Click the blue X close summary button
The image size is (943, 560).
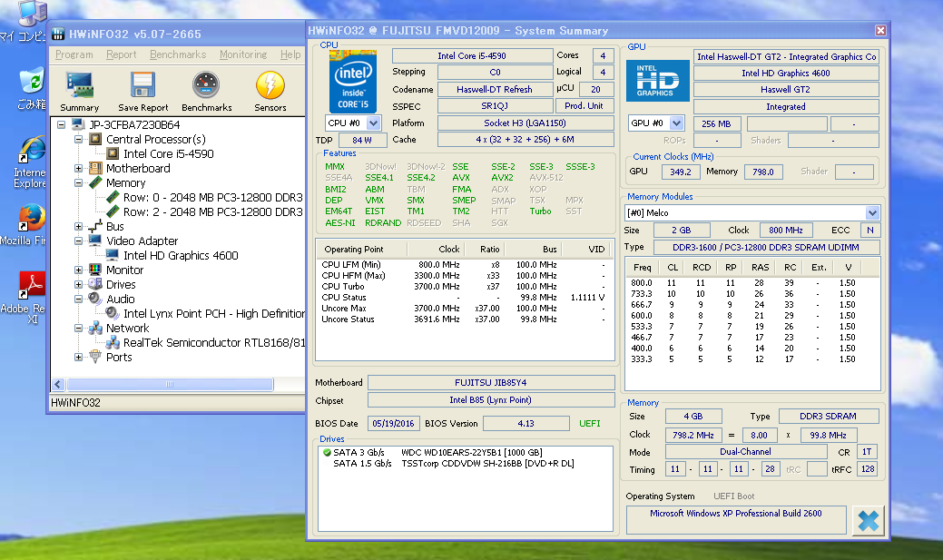[869, 521]
